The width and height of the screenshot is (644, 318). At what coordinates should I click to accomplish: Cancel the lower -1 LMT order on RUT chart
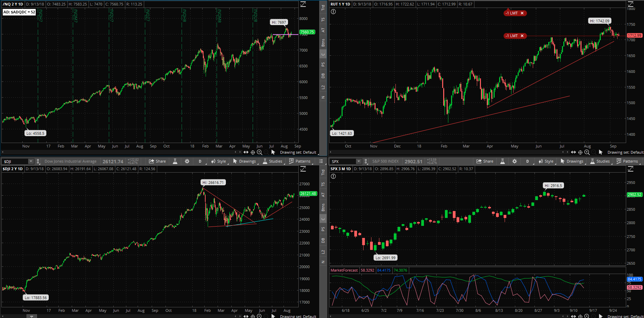(522, 36)
